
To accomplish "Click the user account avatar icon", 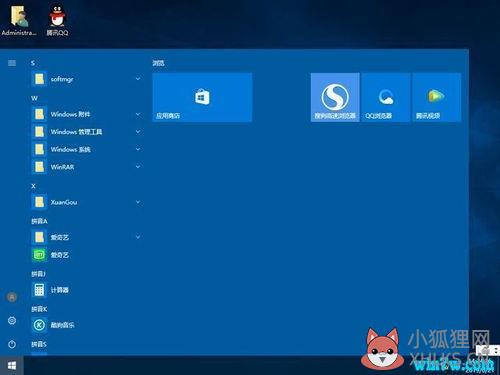I will coord(12,297).
